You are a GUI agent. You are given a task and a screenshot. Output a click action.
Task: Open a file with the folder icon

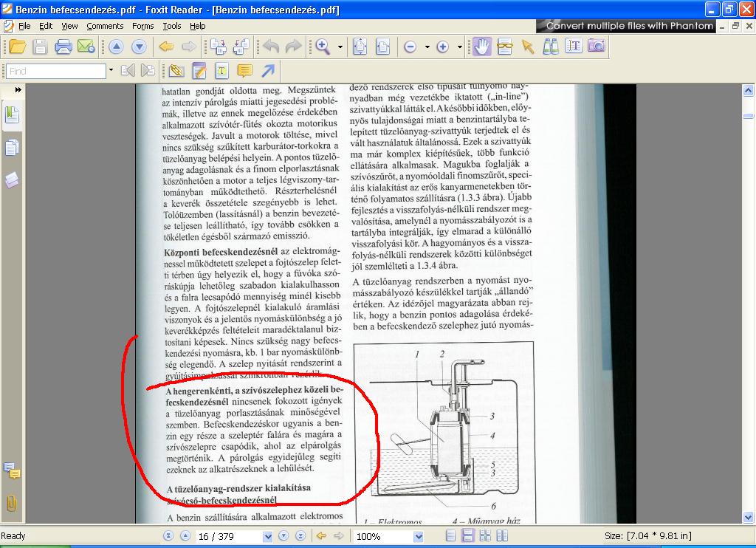[18, 47]
